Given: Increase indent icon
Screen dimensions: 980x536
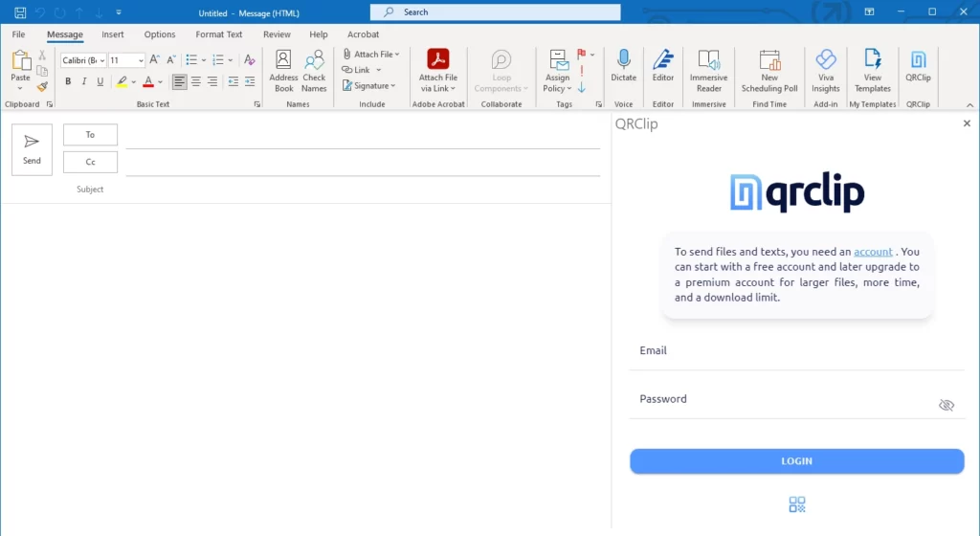Looking at the screenshot, I should point(250,81).
